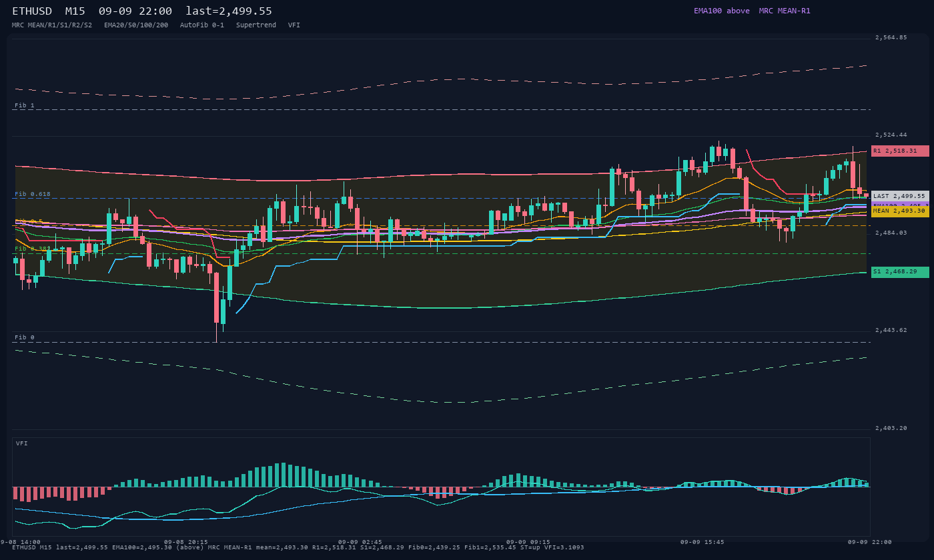
Task: Click the 09-09 09:15 time axis label
Action: [528, 542]
